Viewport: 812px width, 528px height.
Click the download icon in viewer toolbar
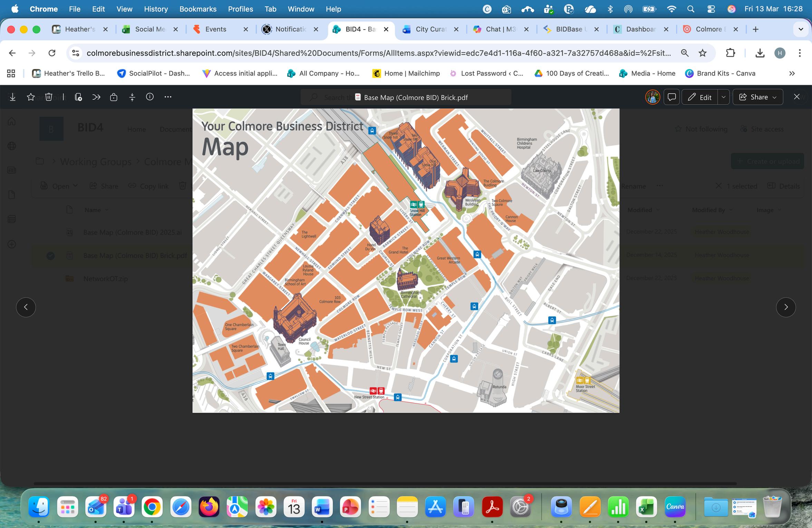[x=13, y=97]
